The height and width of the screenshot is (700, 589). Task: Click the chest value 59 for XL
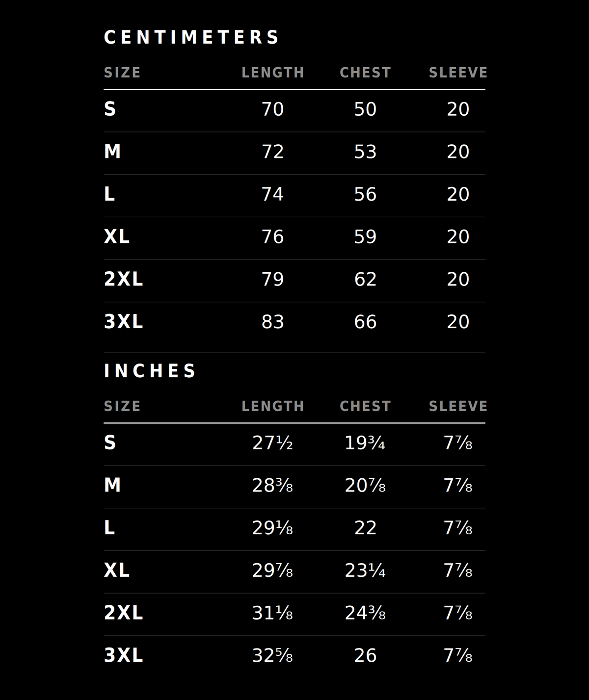click(365, 237)
